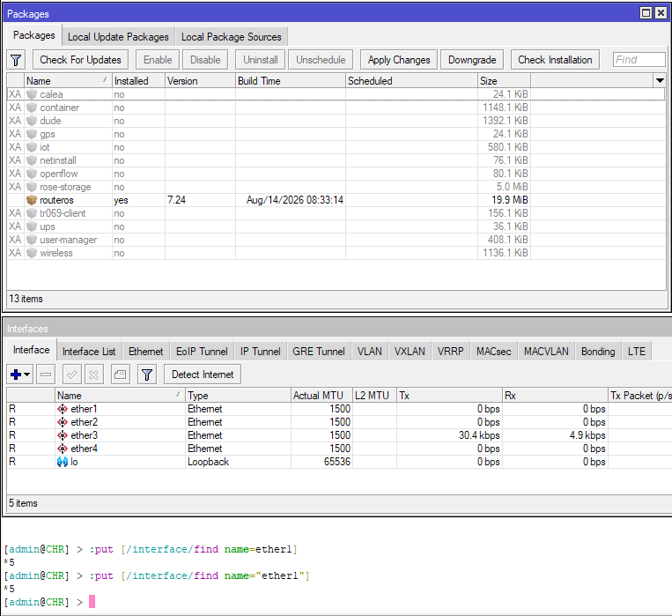Maximize the Packages window
This screenshot has height=616, width=672.
click(646, 13)
